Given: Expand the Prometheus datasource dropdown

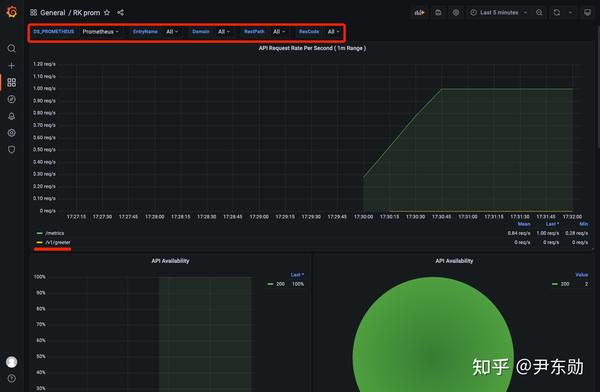Looking at the screenshot, I should tap(100, 32).
